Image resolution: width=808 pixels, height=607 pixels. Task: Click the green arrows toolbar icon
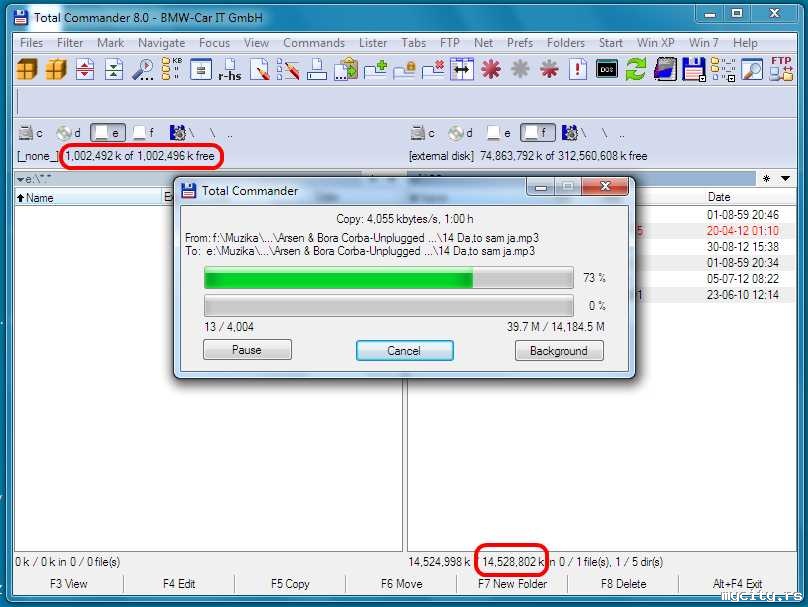113,69
